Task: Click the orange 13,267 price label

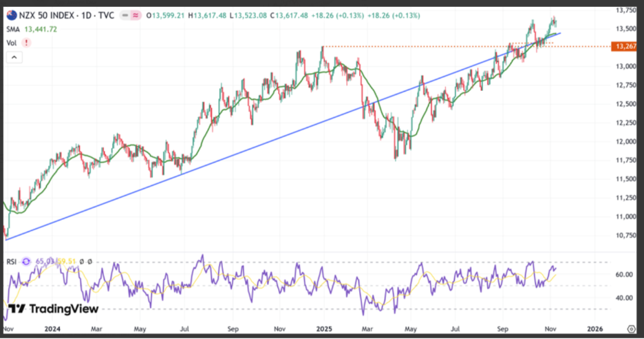Action: click(x=625, y=46)
